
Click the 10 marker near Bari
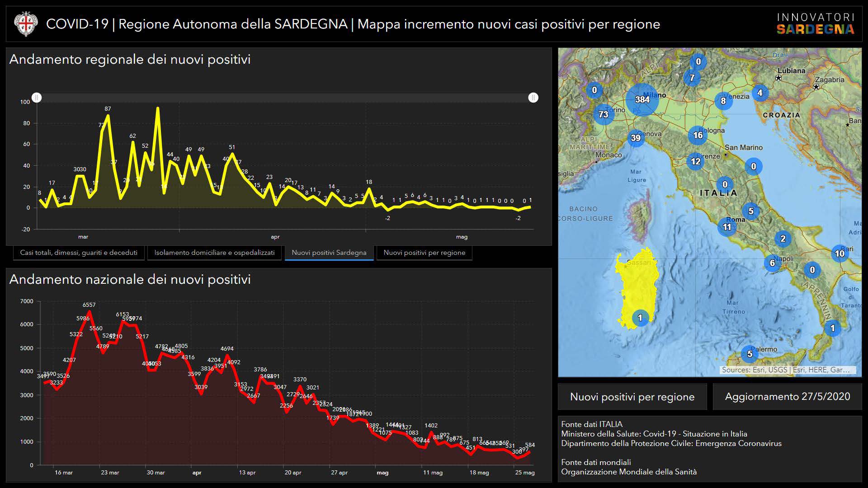pos(840,253)
